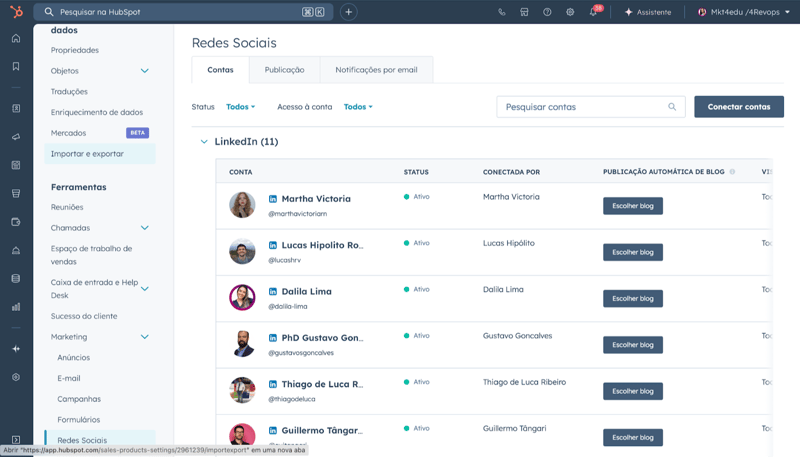Click the CONECTADA POR column header
Image resolution: width=800 pixels, height=457 pixels.
click(x=511, y=172)
